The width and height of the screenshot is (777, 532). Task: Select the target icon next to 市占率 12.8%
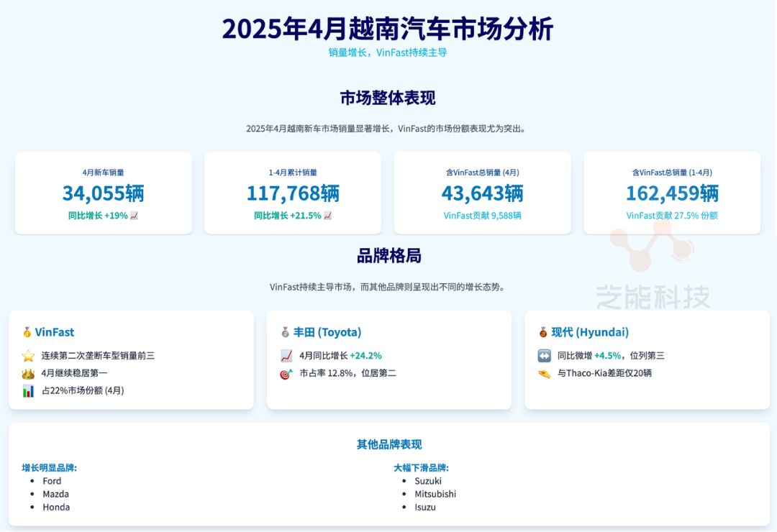(x=286, y=374)
